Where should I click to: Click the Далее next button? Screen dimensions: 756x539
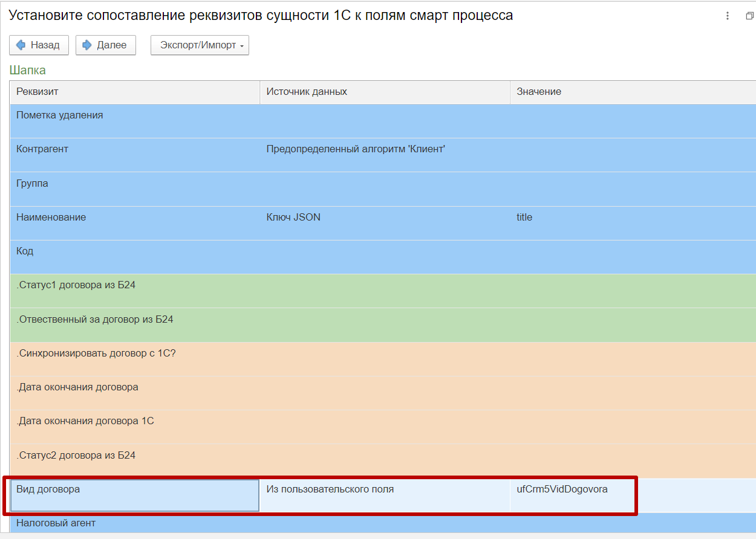tap(105, 45)
